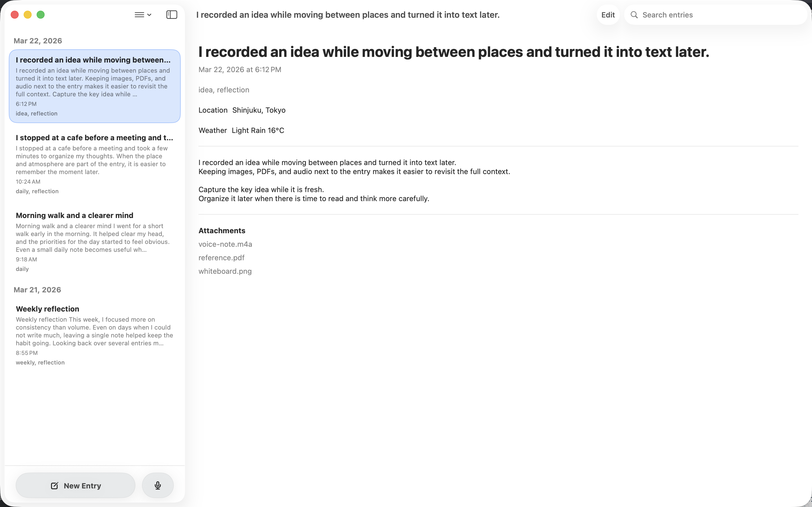Open the cafe before a meeting entry
This screenshot has height=507, width=812.
[95, 164]
